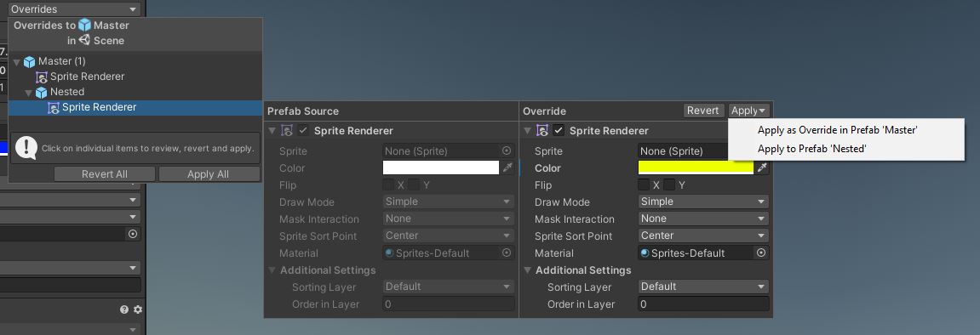Image resolution: width=980 pixels, height=335 pixels.
Task: Open the Overrides dropdown at top
Action: (74, 9)
